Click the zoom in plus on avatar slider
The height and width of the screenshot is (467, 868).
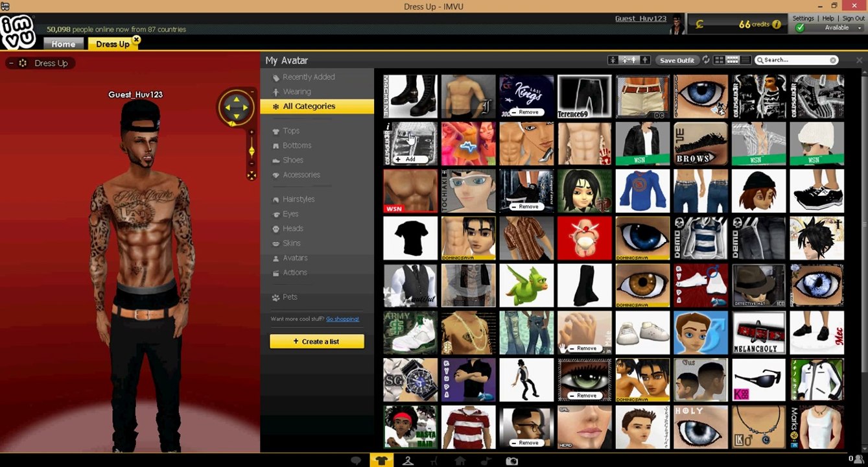[252, 132]
